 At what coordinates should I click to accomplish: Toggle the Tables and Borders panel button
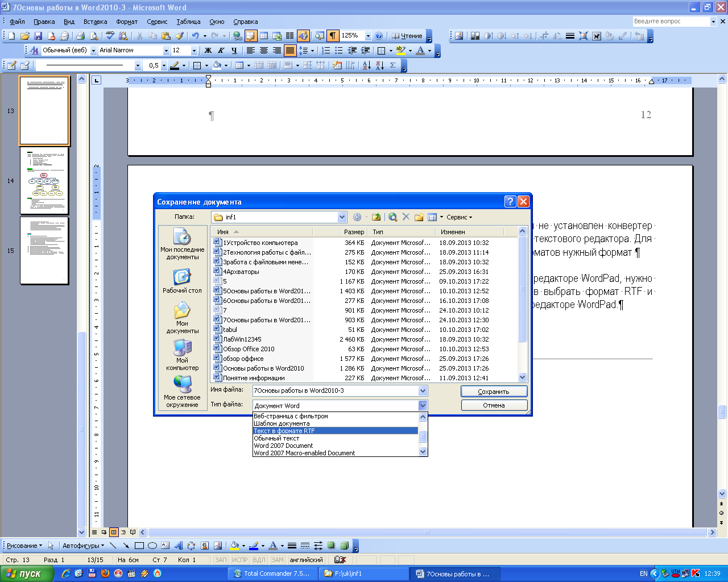click(x=251, y=36)
